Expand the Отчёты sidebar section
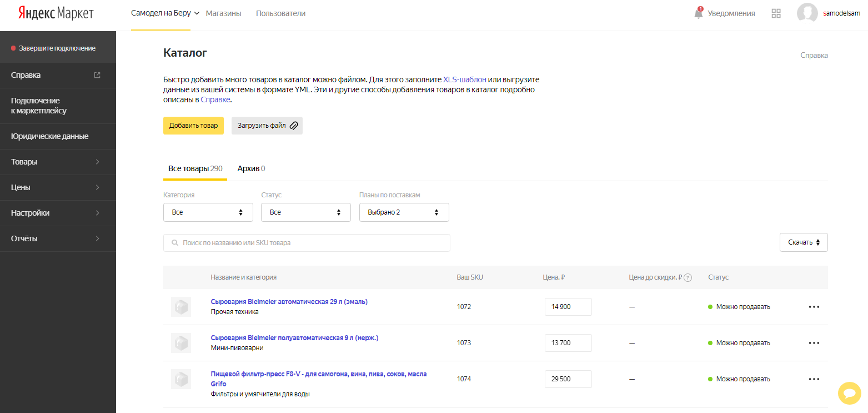868x413 pixels. (58, 238)
